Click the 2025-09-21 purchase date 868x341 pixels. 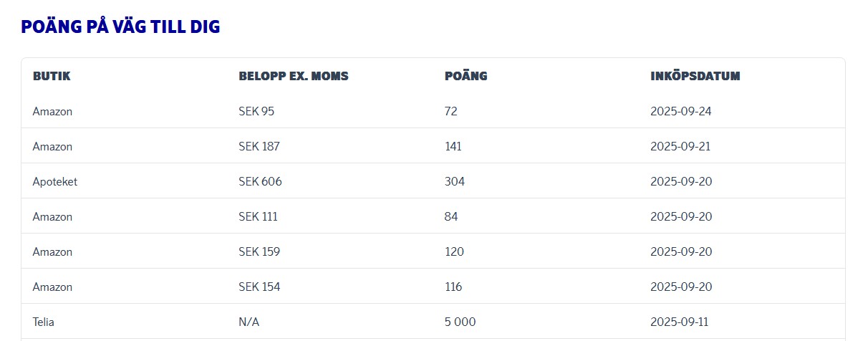[680, 147]
